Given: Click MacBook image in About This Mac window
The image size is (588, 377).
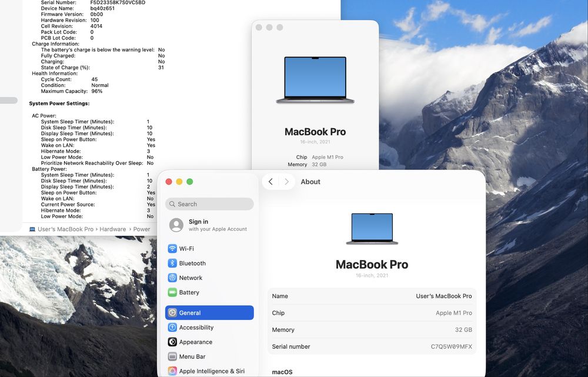Looking at the screenshot, I should tap(315, 80).
